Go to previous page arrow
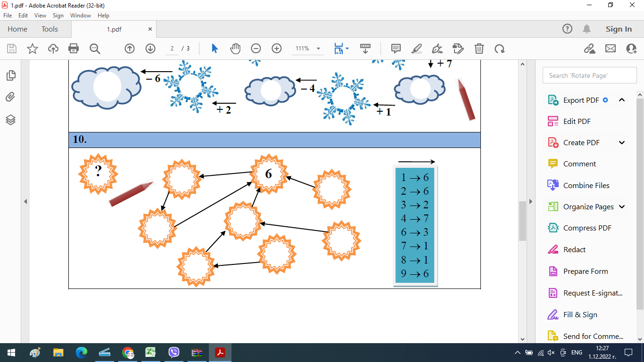This screenshot has width=644, height=362. 130,49
